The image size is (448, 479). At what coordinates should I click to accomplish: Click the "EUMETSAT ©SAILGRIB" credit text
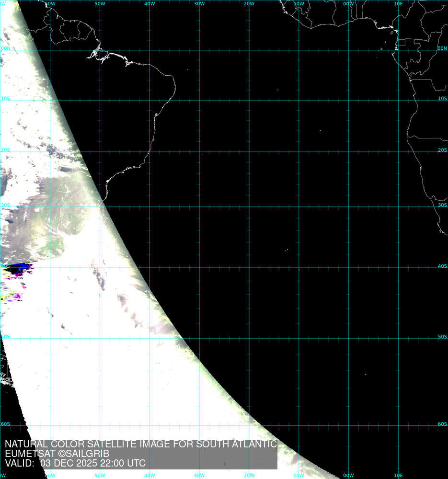[x=57, y=454]
